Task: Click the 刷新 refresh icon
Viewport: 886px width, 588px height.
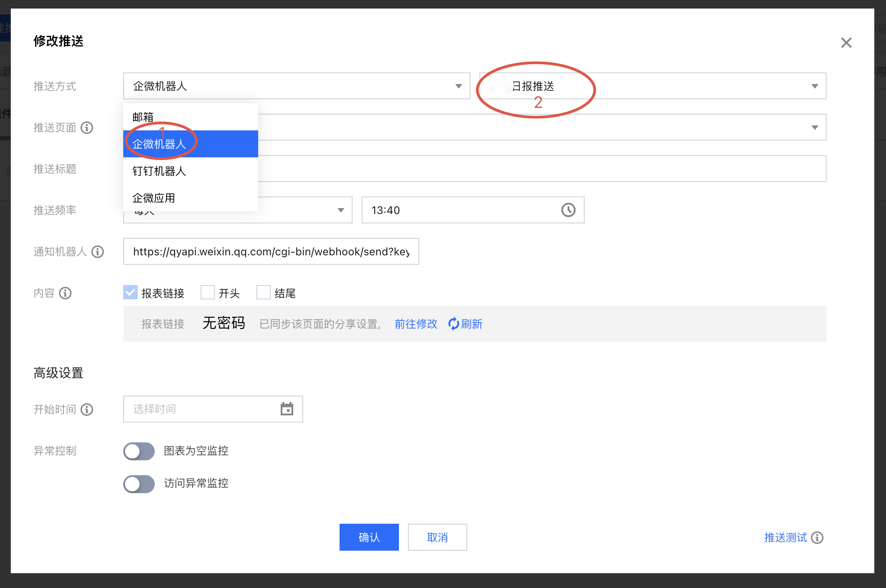Action: coord(453,324)
